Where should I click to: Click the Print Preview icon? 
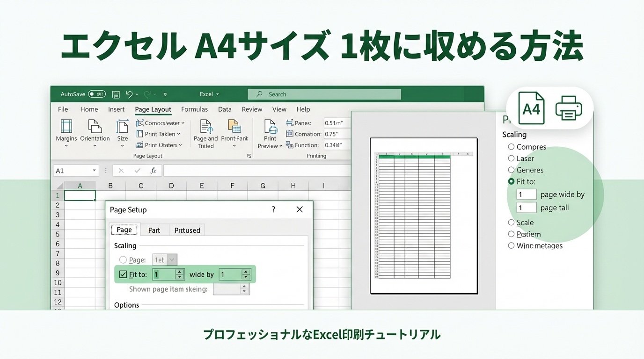pyautogui.click(x=271, y=127)
